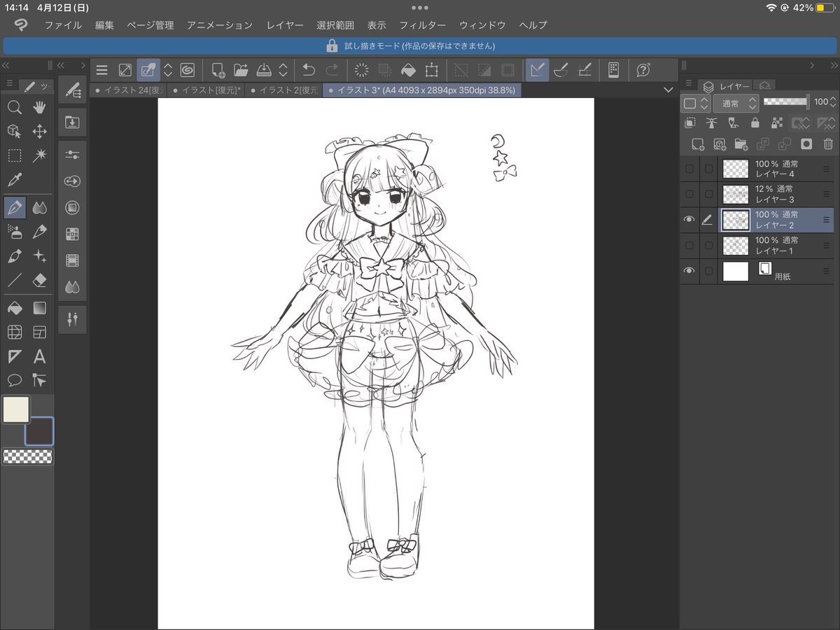Select the Text tool
The width and height of the screenshot is (840, 630).
(x=40, y=356)
